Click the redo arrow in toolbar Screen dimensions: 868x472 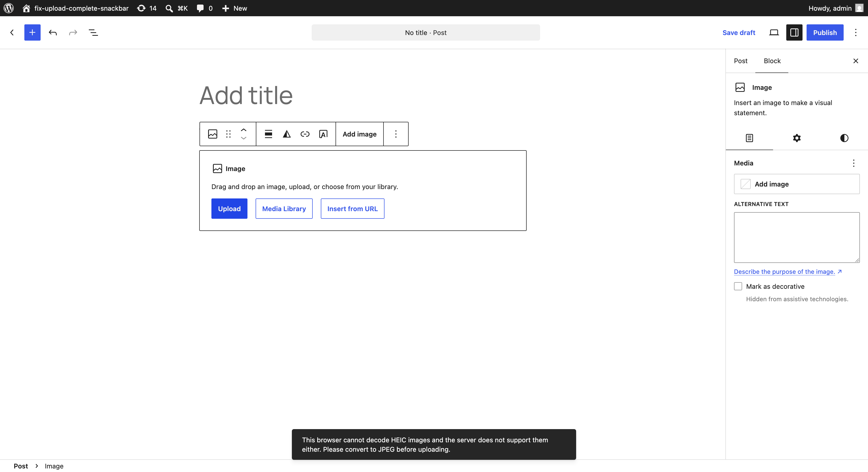click(x=73, y=32)
